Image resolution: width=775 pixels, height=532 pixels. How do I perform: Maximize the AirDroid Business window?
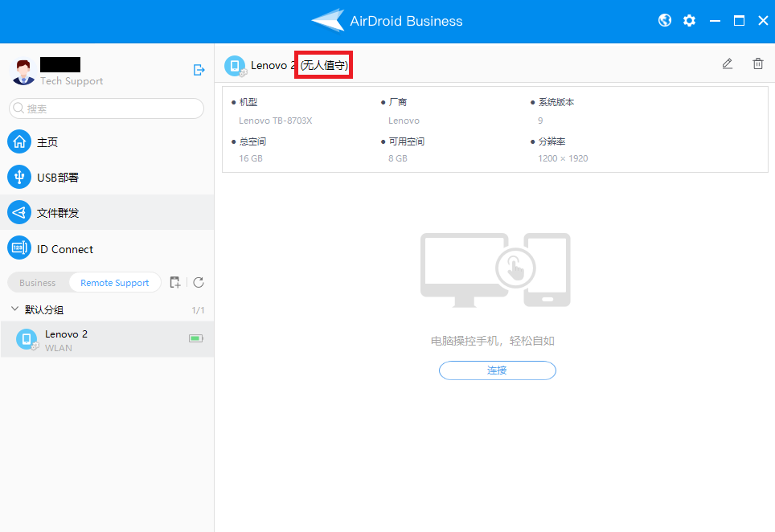click(739, 20)
